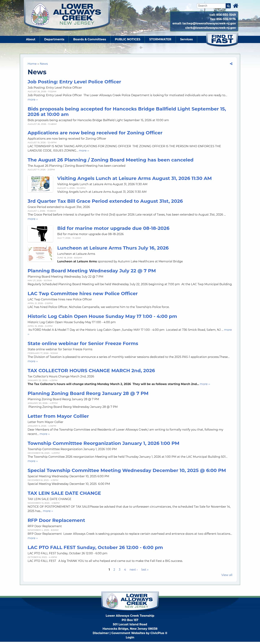The width and height of the screenshot is (260, 644).
Task: Open RFP Door Replacement article
Action: click(56, 520)
